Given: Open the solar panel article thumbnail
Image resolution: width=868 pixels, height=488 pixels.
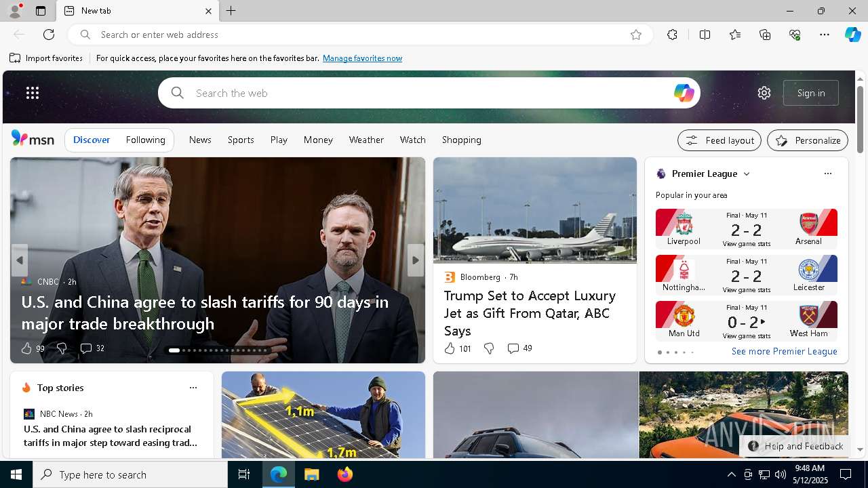Looking at the screenshot, I should [323, 415].
